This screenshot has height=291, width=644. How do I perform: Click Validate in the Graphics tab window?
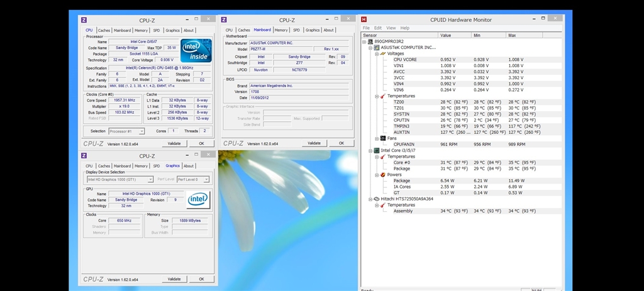[x=175, y=279]
